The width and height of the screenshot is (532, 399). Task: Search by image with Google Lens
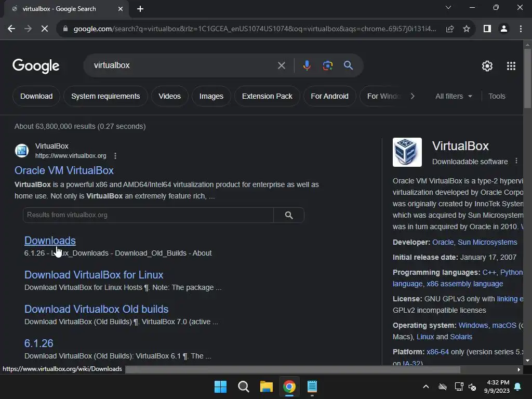327,65
